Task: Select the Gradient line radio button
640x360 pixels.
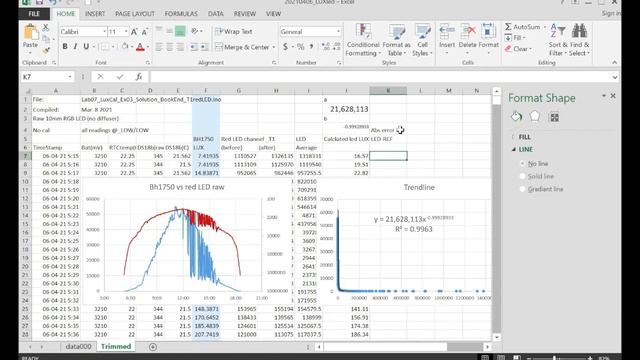Action: [x=522, y=189]
